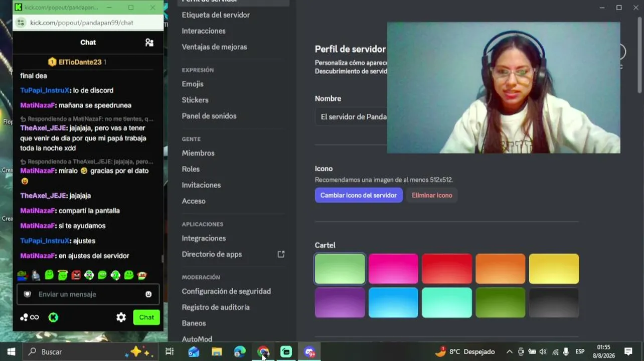Show hidden system tray icons

tap(510, 352)
